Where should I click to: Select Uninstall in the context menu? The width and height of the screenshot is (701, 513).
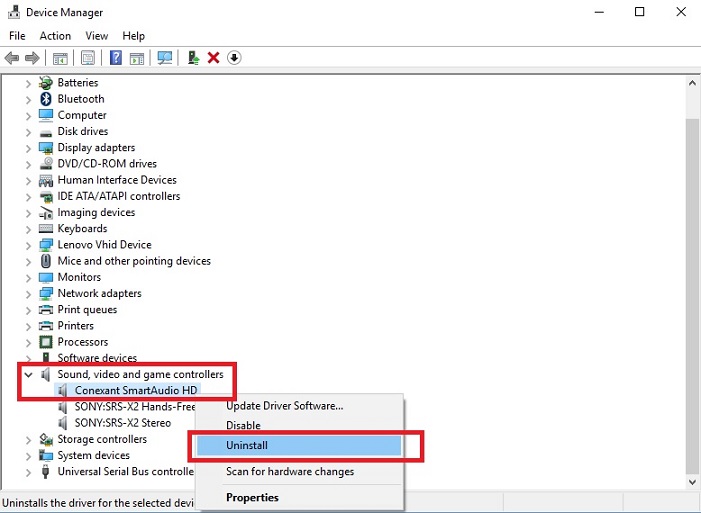pos(300,445)
